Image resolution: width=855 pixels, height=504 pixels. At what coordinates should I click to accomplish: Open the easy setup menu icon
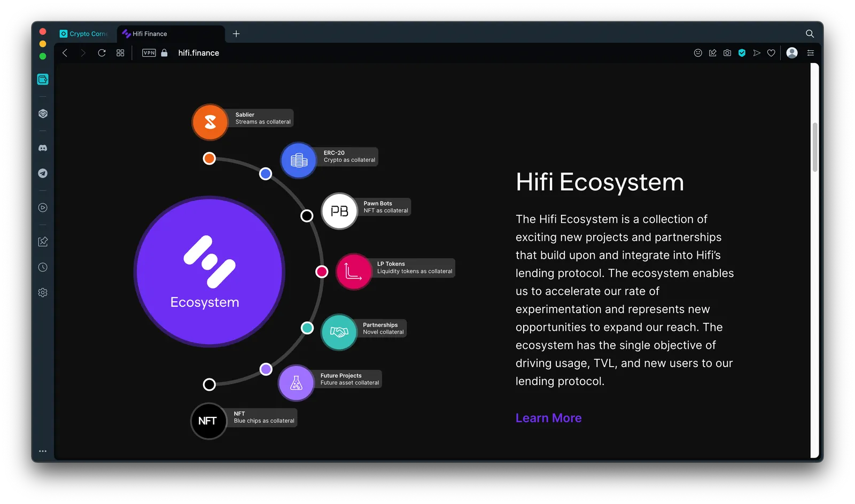(x=810, y=53)
